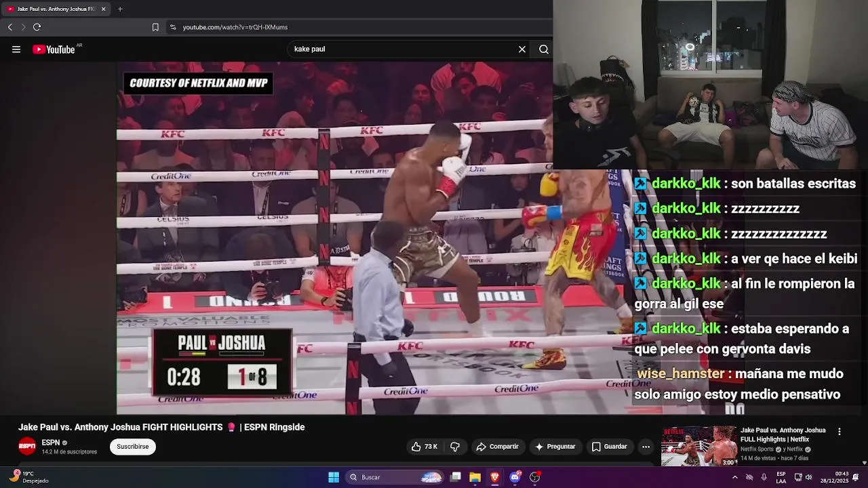Open volume control in the system tray
Screen dimensions: 868x488
[808, 477]
